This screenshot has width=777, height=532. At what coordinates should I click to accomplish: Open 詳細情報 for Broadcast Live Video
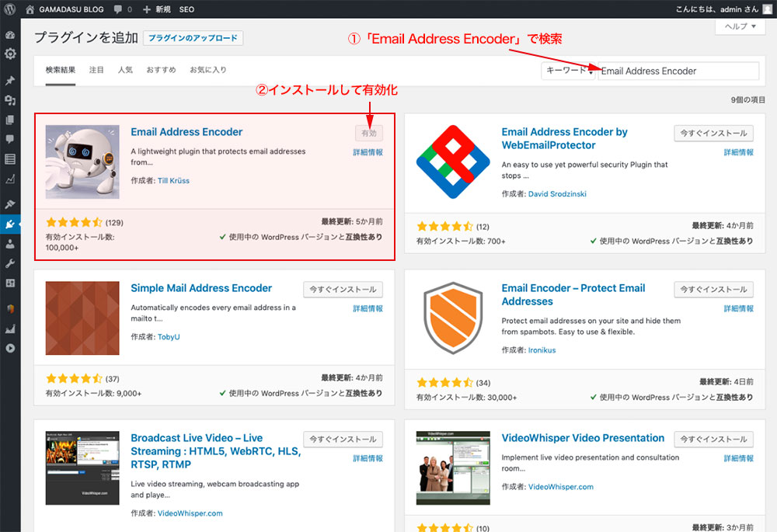368,459
